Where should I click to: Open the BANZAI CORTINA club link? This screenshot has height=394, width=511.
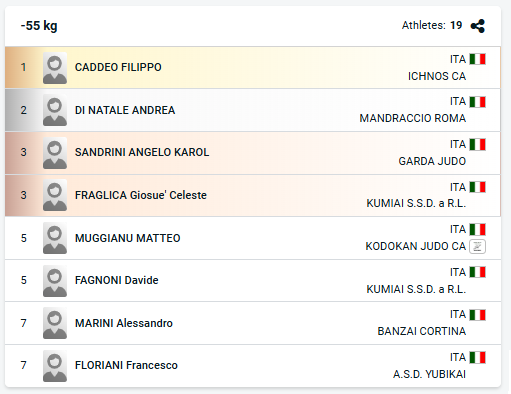click(x=421, y=331)
